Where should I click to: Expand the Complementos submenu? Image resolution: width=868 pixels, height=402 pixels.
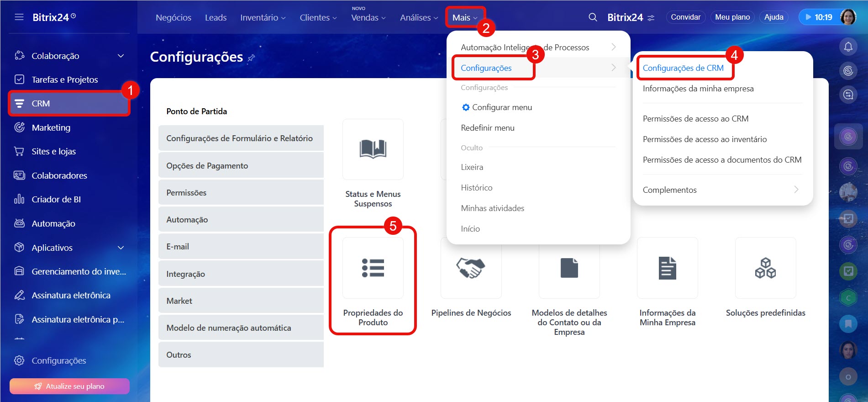click(796, 190)
